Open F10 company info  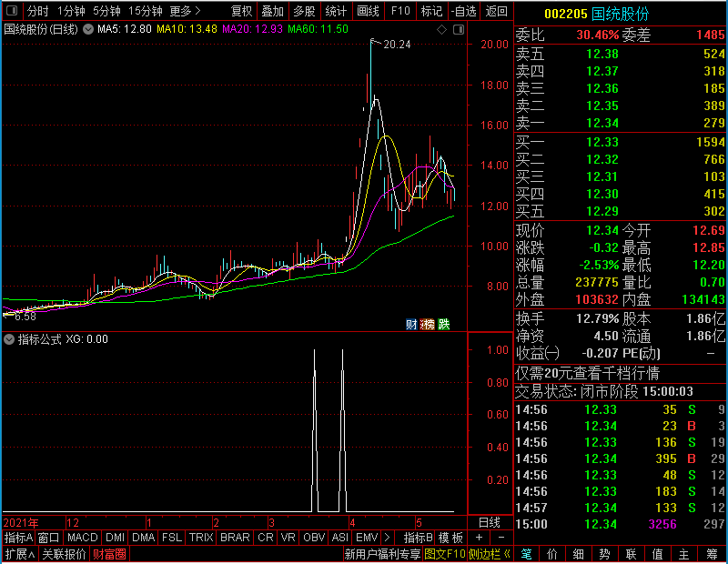[x=400, y=11]
